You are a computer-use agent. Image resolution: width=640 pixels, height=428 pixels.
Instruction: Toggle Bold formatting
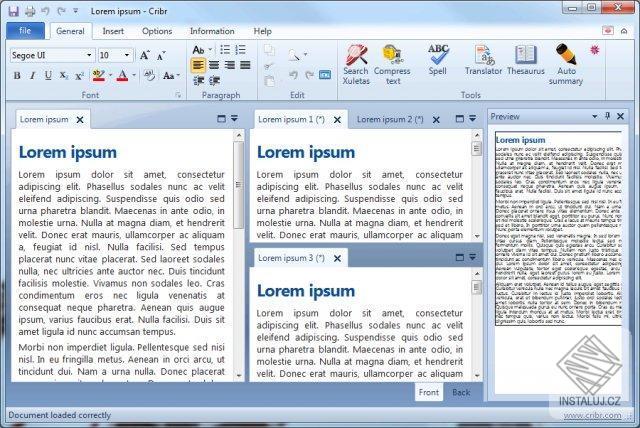17,75
